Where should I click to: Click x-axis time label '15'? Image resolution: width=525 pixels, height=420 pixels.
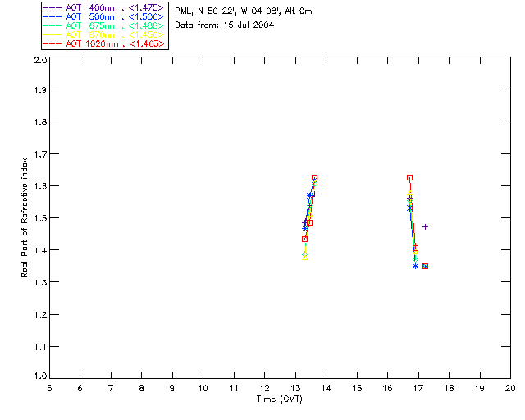pyautogui.click(x=357, y=388)
